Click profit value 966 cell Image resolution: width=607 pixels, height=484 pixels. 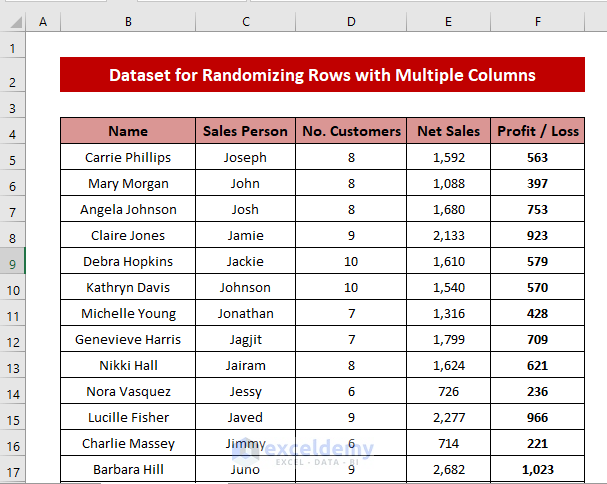coord(537,417)
